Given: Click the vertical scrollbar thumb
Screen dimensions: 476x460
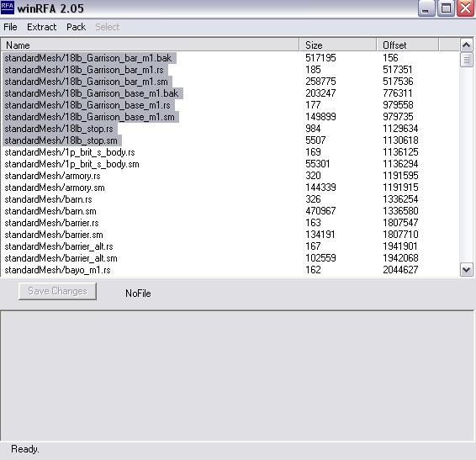Looking at the screenshot, I should click(466, 60).
